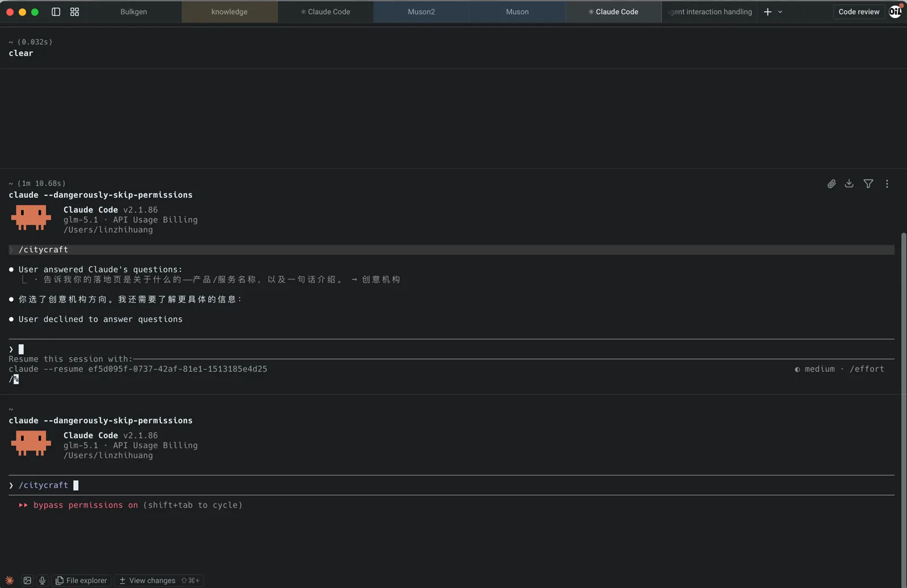Switch to the knowledge tab
Viewport: 907px width, 588px height.
coord(230,11)
